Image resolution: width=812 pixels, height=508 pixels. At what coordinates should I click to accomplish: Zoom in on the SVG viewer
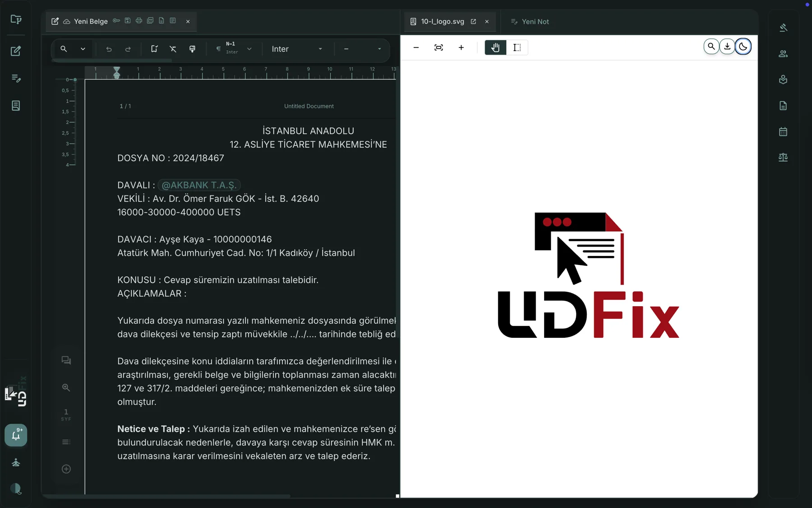tap(461, 47)
